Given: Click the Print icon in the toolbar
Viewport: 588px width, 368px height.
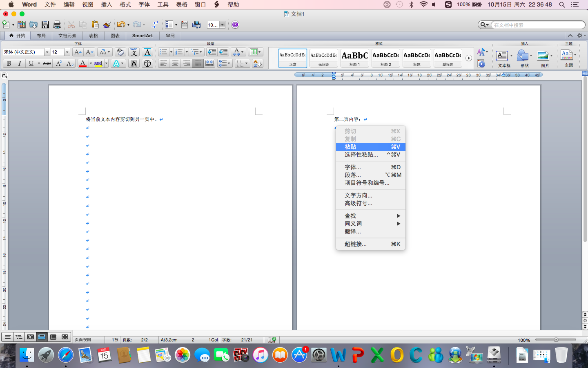Looking at the screenshot, I should point(57,25).
